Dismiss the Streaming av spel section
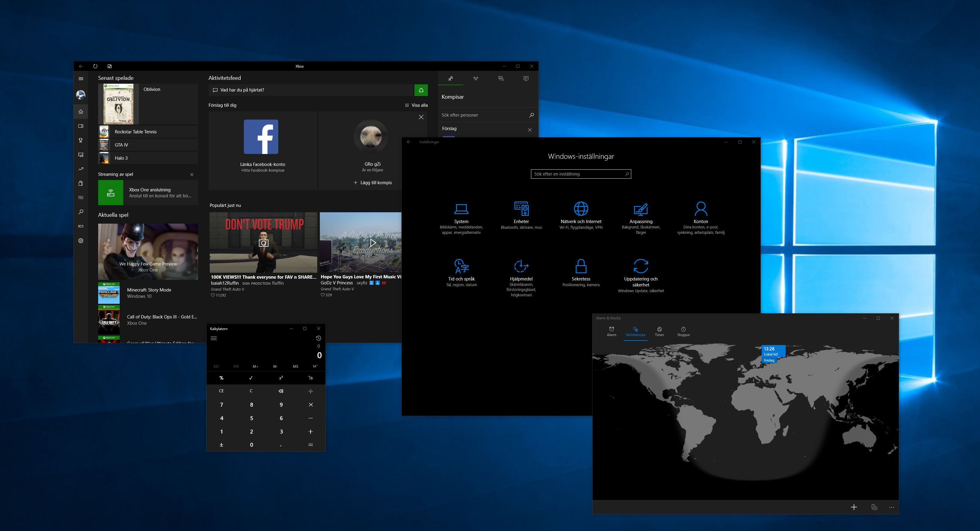Image resolution: width=980 pixels, height=531 pixels. (x=192, y=175)
